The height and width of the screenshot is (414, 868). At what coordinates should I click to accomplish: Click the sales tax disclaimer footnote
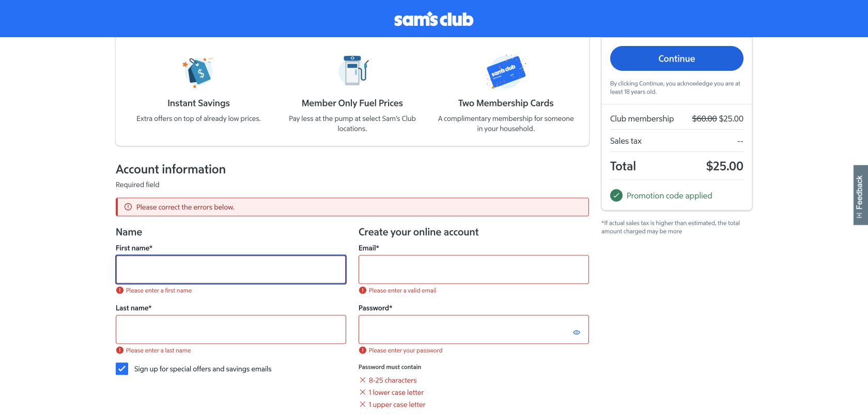(671, 227)
